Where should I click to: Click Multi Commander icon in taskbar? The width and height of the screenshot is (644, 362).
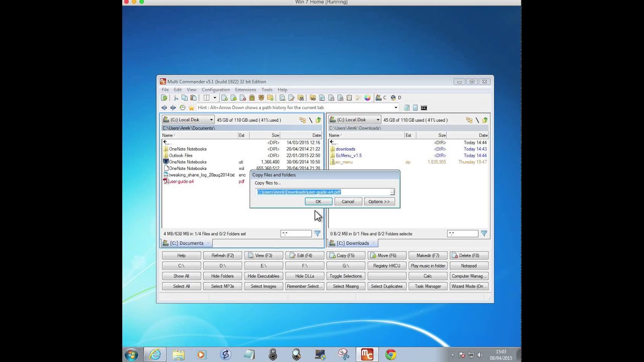click(367, 354)
